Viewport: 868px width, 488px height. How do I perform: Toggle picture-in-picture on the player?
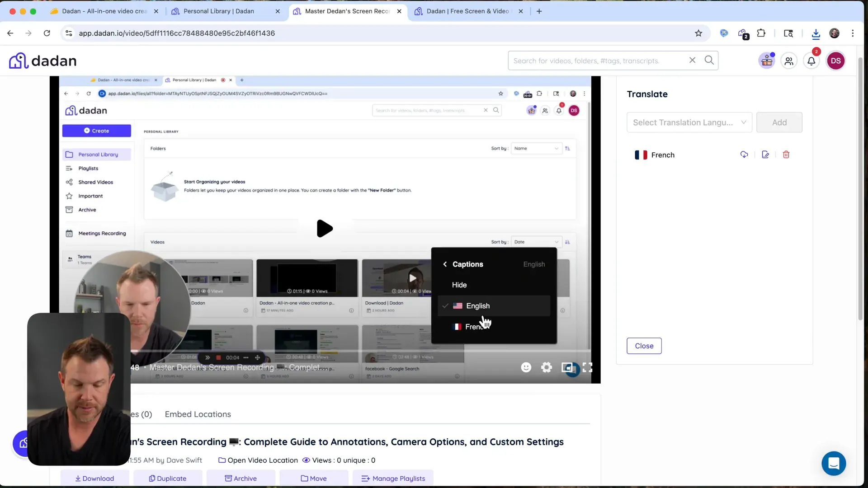point(567,367)
